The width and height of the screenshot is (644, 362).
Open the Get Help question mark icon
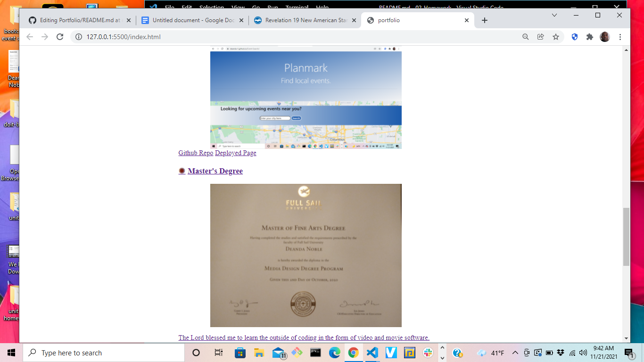(457, 353)
